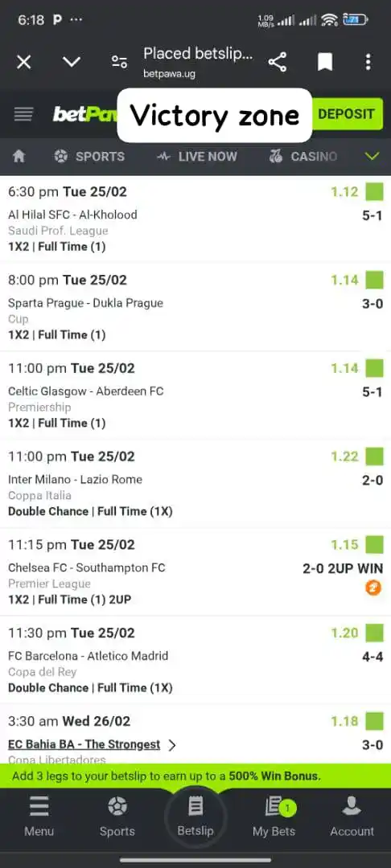
Task: Tap green status square for Al Hilal match
Action: (x=374, y=192)
